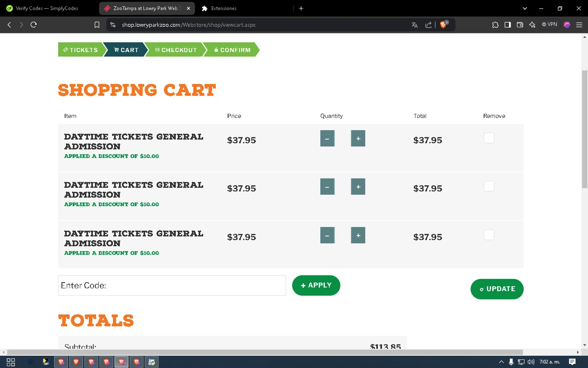Open a new tab with plus button
The width and height of the screenshot is (588, 368).
coord(301,8)
